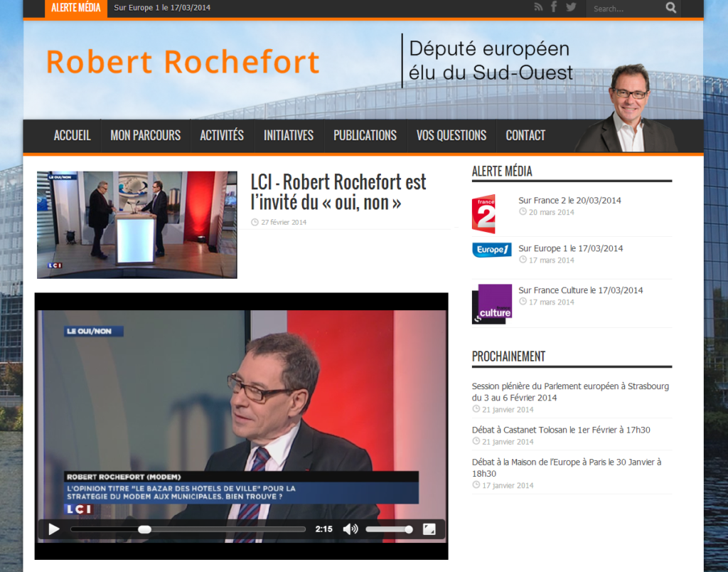Open Débat à Castanet Tolosan link
This screenshot has height=572, width=728.
561,430
